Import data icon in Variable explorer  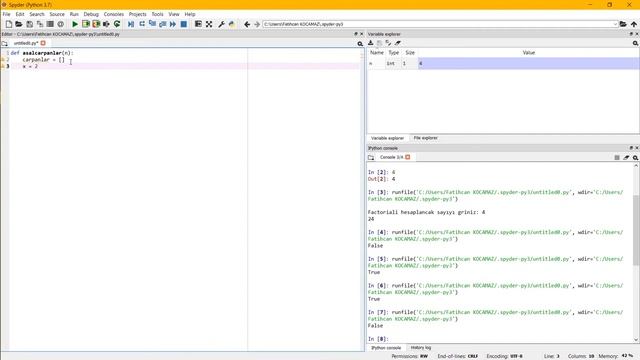pos(371,43)
